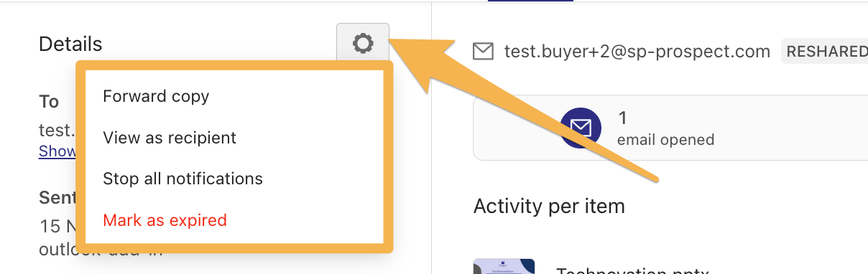Click the email opened label text
This screenshot has width=868, height=274.
[x=665, y=139]
